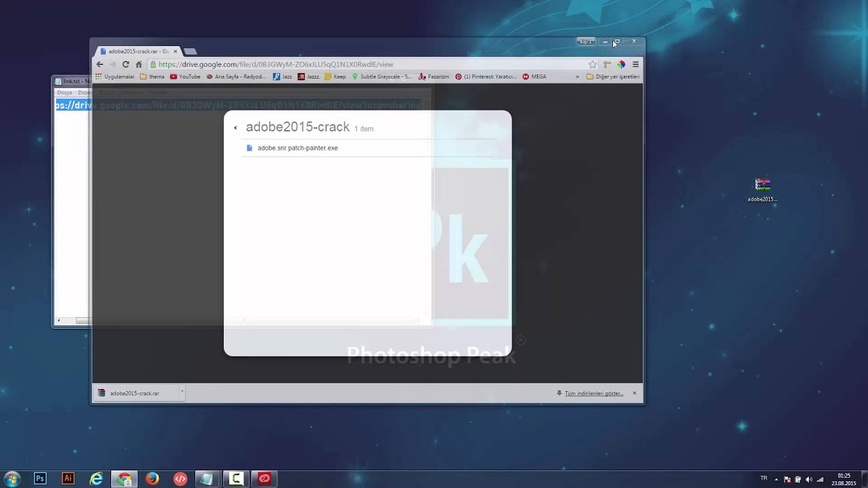Viewport: 868px width, 488px height.
Task: Click the colorful extension icon in toolbar
Action: click(x=620, y=64)
